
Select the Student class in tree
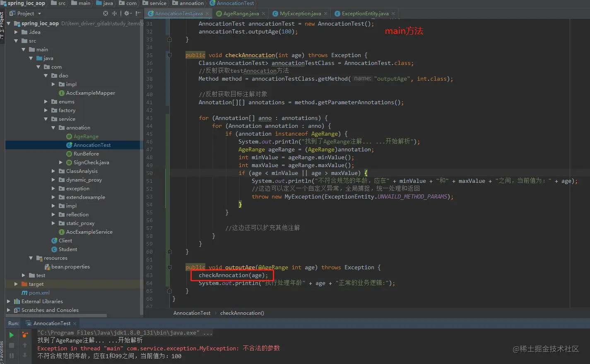pyautogui.click(x=68, y=249)
